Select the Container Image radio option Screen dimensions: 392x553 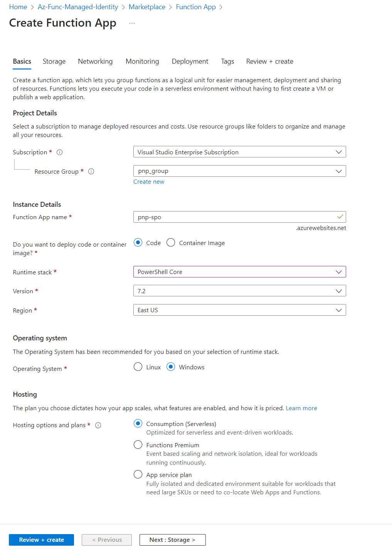[171, 243]
